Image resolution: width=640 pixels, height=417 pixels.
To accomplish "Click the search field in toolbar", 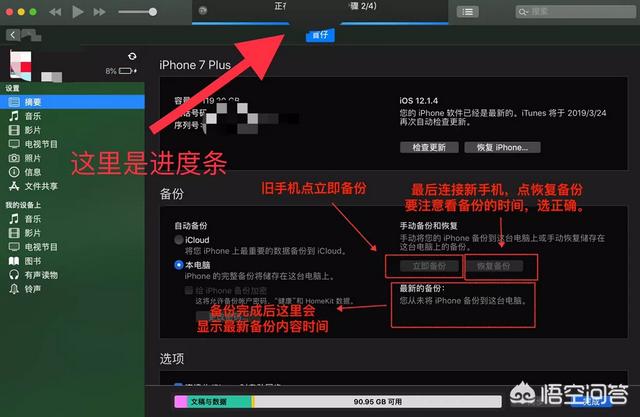I will tap(575, 12).
